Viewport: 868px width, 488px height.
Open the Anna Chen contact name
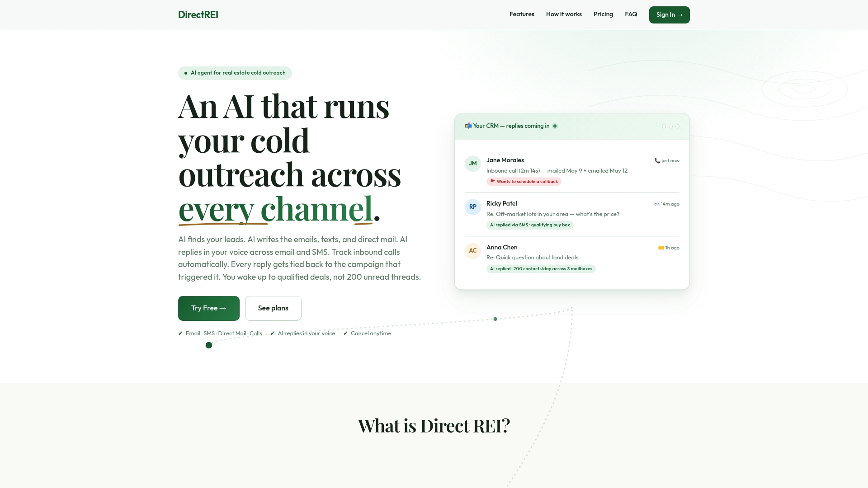tap(502, 248)
